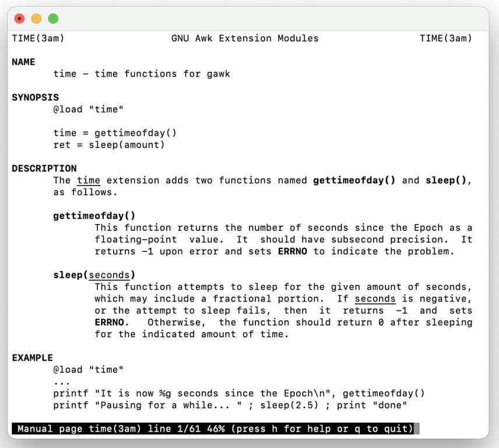Click the green zoom traffic-light button
The image size is (499, 448).
point(53,19)
